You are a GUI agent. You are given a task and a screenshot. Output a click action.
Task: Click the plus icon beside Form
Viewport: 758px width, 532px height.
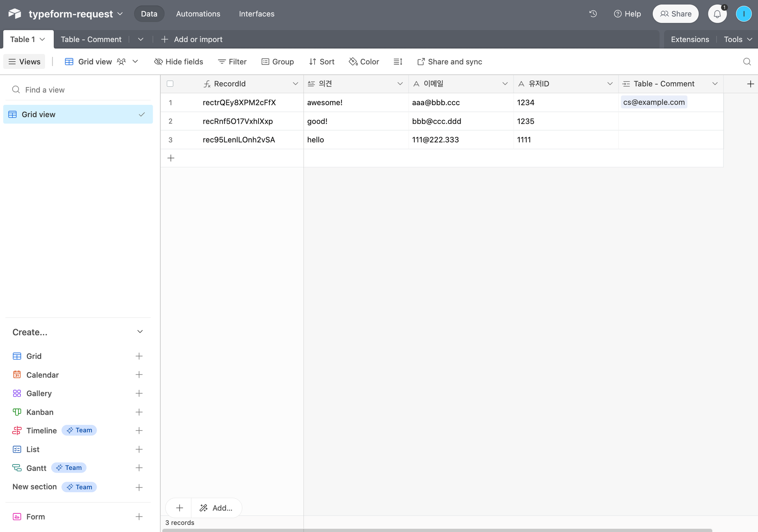(139, 517)
